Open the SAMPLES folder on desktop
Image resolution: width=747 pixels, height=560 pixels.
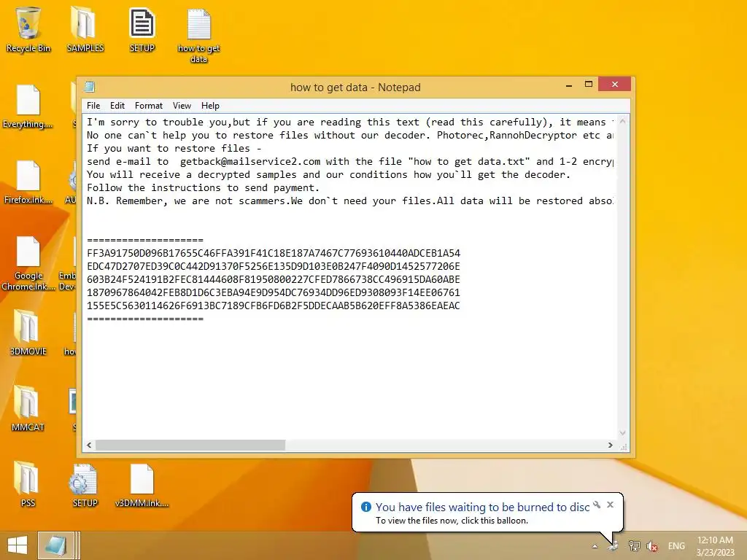click(85, 29)
